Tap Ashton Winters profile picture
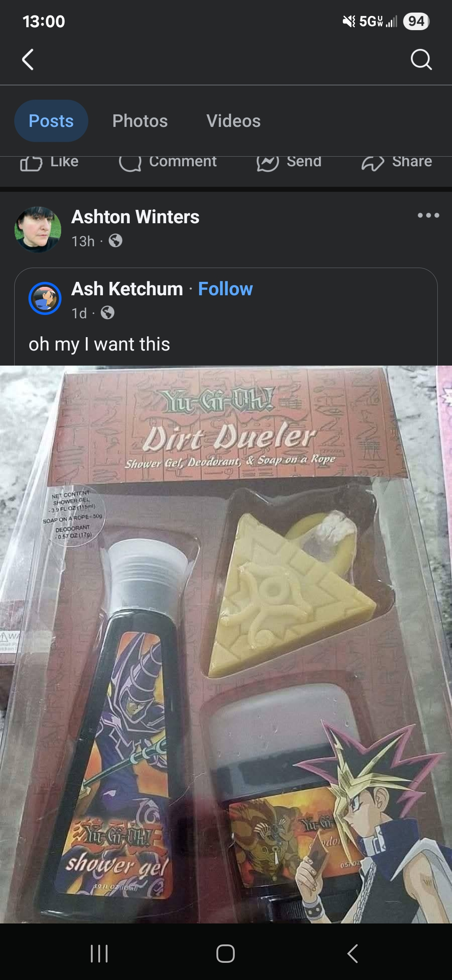Image resolution: width=452 pixels, height=980 pixels. click(x=38, y=229)
